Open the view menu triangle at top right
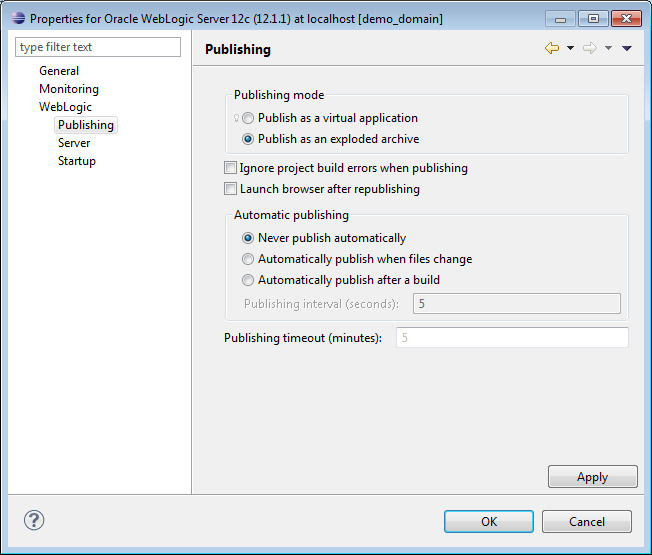Screen dimensions: 652x555 click(x=627, y=48)
